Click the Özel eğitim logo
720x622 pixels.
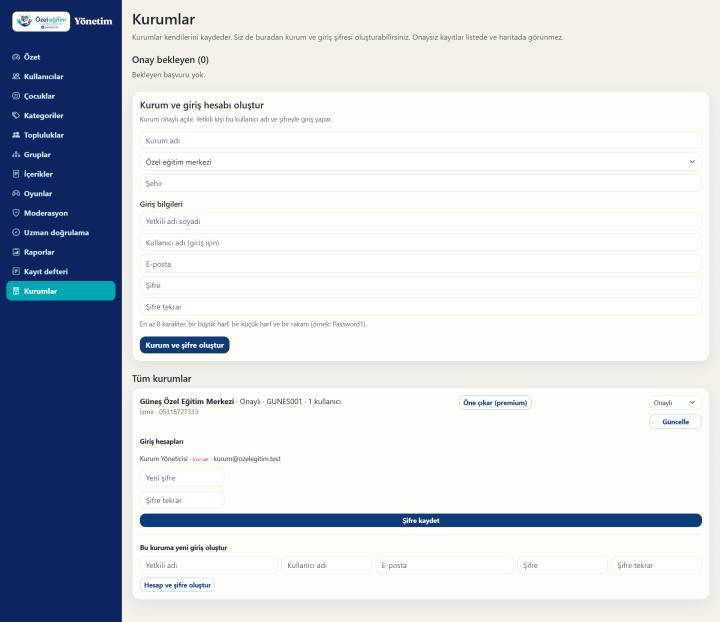click(41, 21)
